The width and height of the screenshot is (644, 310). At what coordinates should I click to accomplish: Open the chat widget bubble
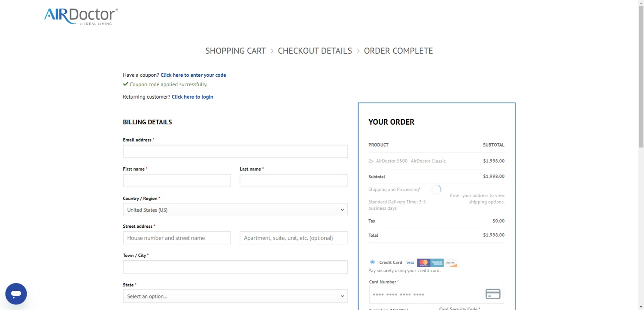[x=16, y=294]
